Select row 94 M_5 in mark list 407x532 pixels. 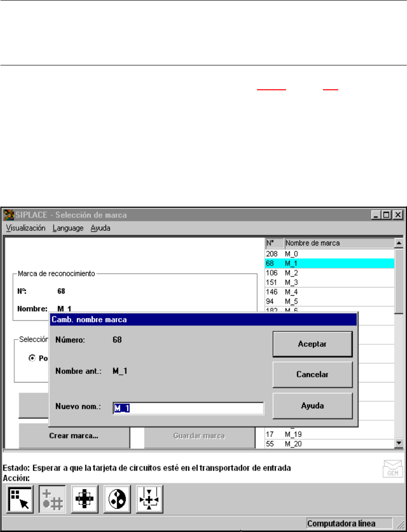(330, 301)
